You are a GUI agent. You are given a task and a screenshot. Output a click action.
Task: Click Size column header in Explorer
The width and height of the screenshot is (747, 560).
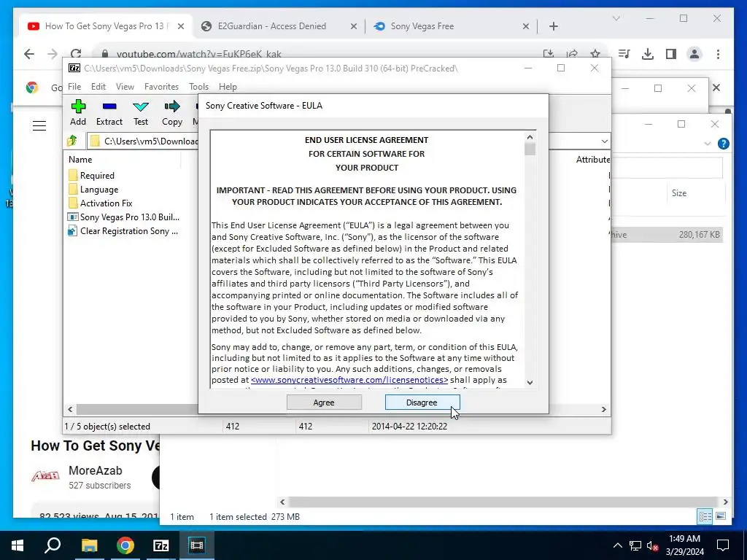679,192
